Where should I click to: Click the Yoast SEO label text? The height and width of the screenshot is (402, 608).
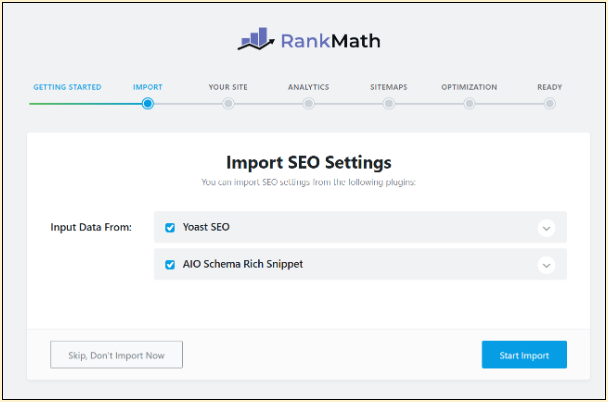pyautogui.click(x=206, y=227)
